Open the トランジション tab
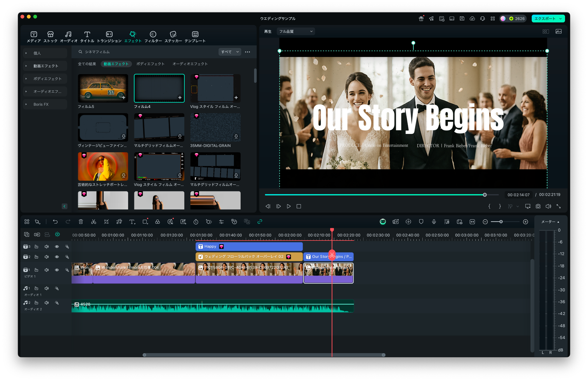The image size is (588, 381). (109, 37)
